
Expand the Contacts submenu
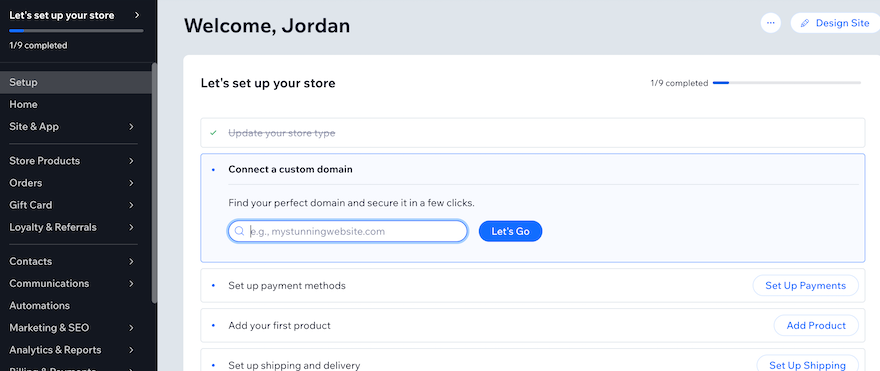[131, 262]
